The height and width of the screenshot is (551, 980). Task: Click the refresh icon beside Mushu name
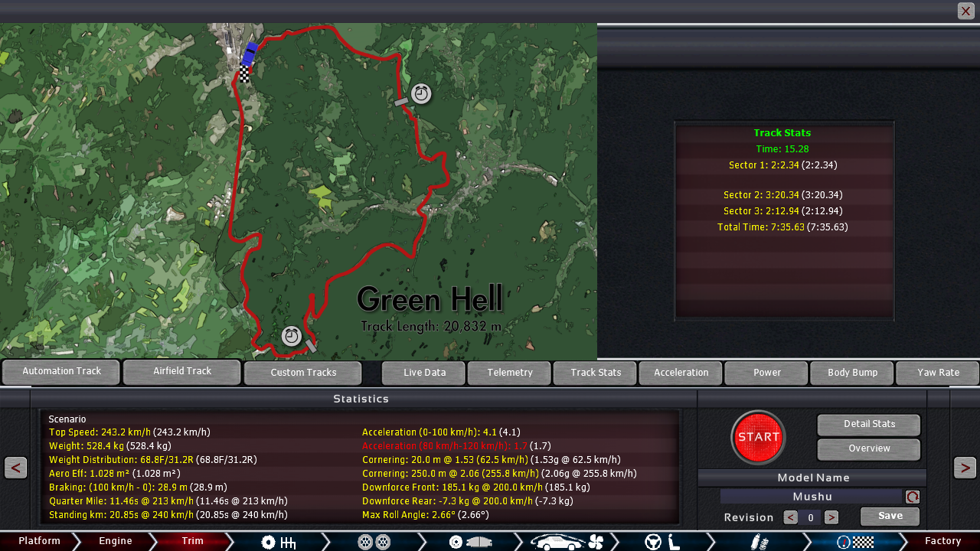[913, 497]
